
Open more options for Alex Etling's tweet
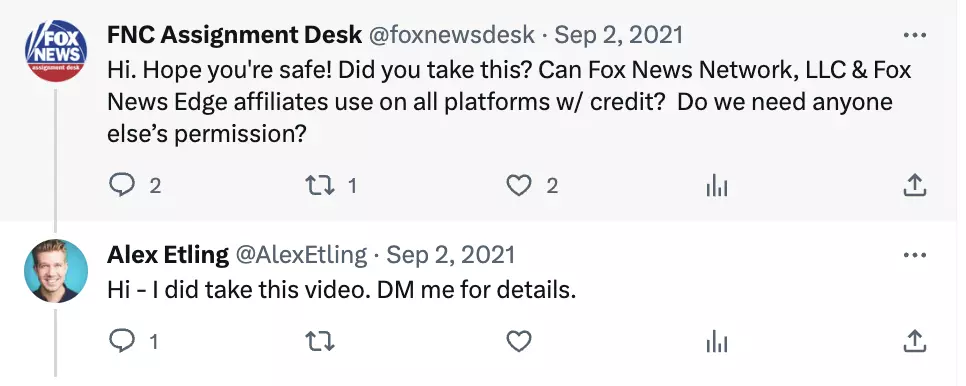coord(915,255)
